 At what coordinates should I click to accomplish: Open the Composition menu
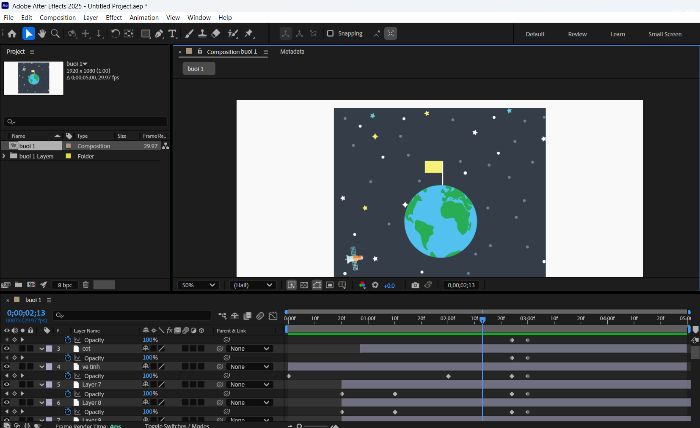pyautogui.click(x=58, y=17)
